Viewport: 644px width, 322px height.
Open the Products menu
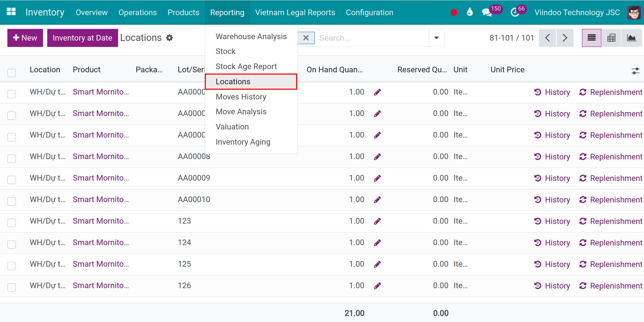pos(183,12)
